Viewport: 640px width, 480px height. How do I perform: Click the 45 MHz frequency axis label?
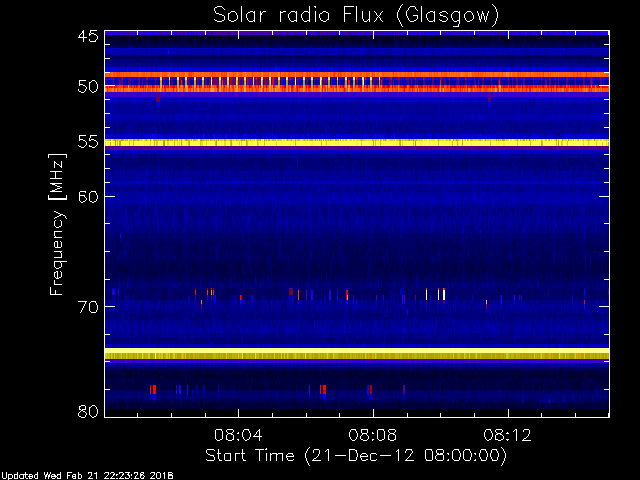click(x=88, y=37)
